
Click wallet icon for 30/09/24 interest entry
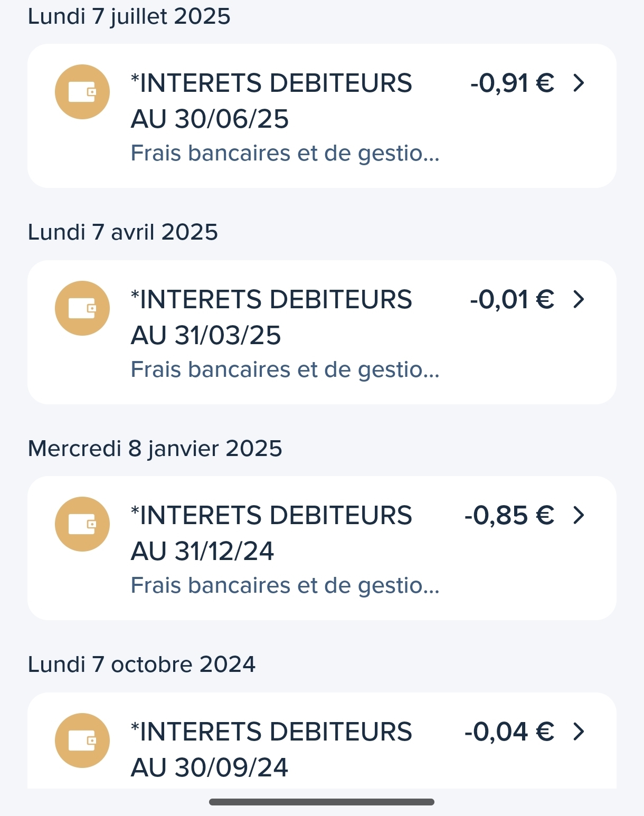(82, 741)
